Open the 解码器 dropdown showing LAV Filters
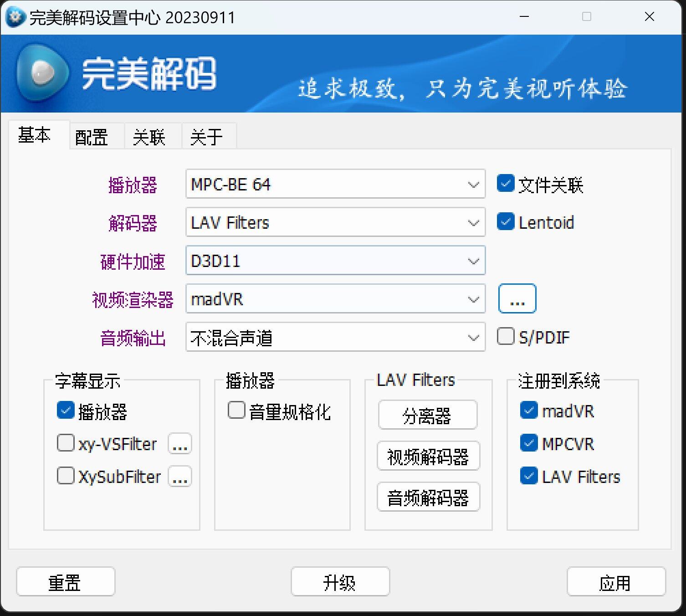This screenshot has height=616, width=686. (335, 222)
